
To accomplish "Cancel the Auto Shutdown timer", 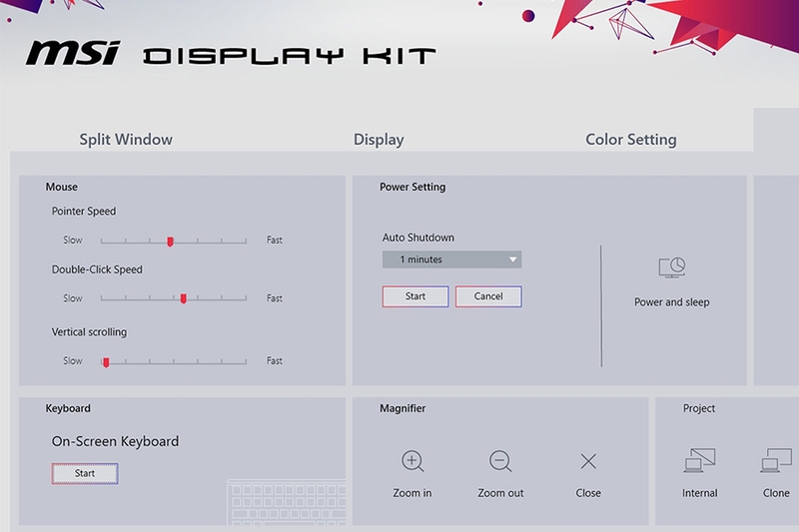I will point(488,296).
